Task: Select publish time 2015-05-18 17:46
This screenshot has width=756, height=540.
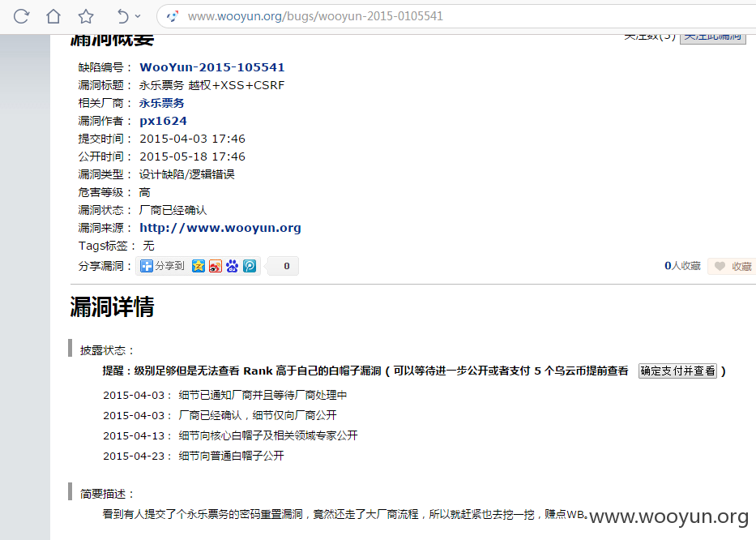Action: pyautogui.click(x=192, y=156)
